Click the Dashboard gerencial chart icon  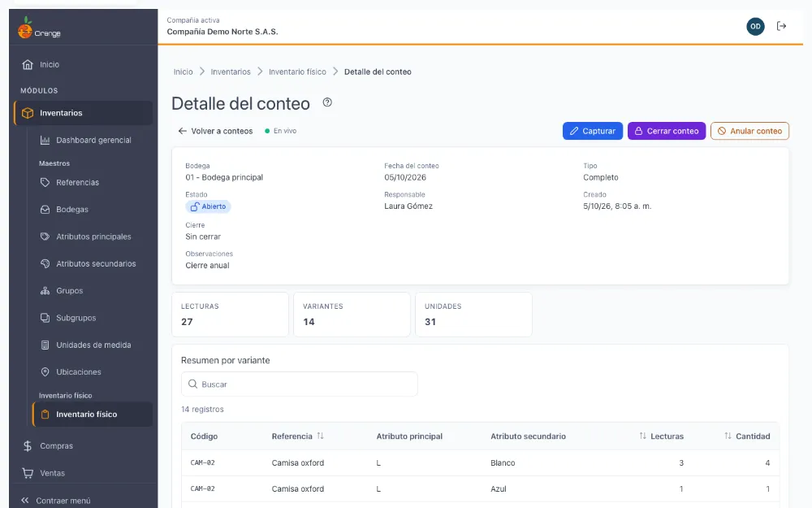45,140
